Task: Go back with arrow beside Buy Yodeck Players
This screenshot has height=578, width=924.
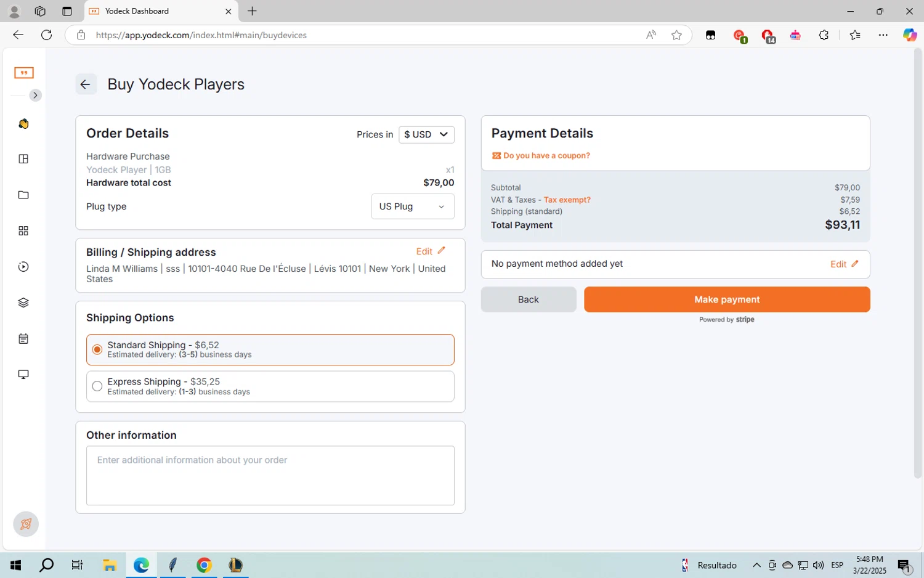Action: [86, 84]
